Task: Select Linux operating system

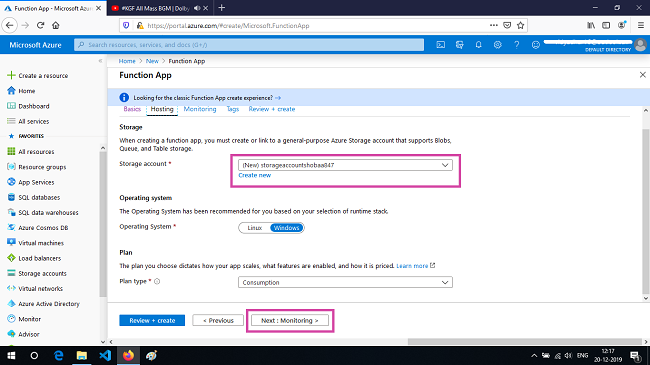Action: tap(255, 228)
